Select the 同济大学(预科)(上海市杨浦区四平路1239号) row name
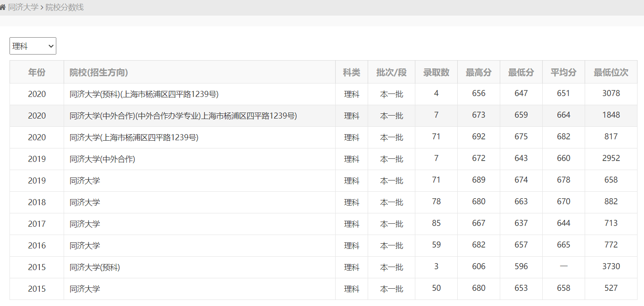The height and width of the screenshot is (306, 644). tap(144, 94)
